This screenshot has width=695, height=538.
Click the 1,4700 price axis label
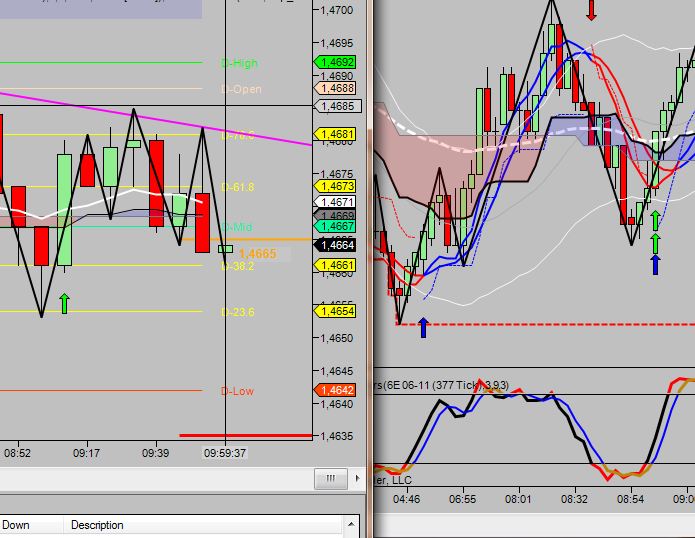[336, 10]
